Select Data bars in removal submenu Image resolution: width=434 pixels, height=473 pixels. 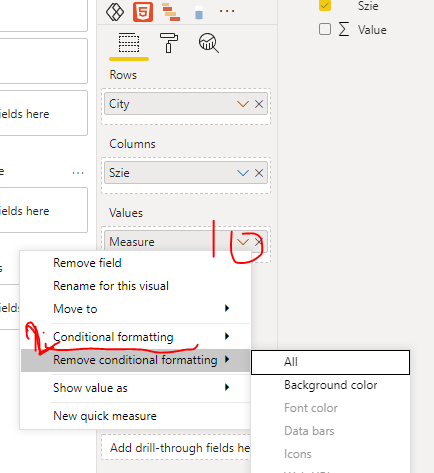[x=330, y=431]
